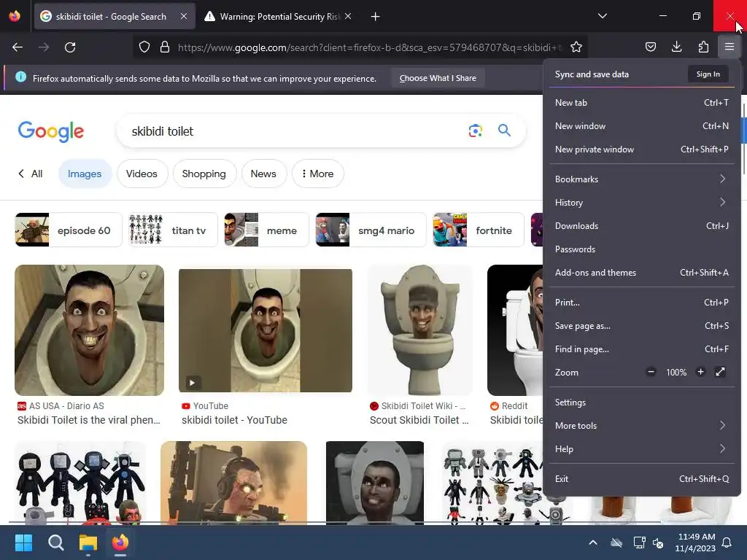List all tabs with the chevron
This screenshot has height=560, width=747.
coord(602,16)
